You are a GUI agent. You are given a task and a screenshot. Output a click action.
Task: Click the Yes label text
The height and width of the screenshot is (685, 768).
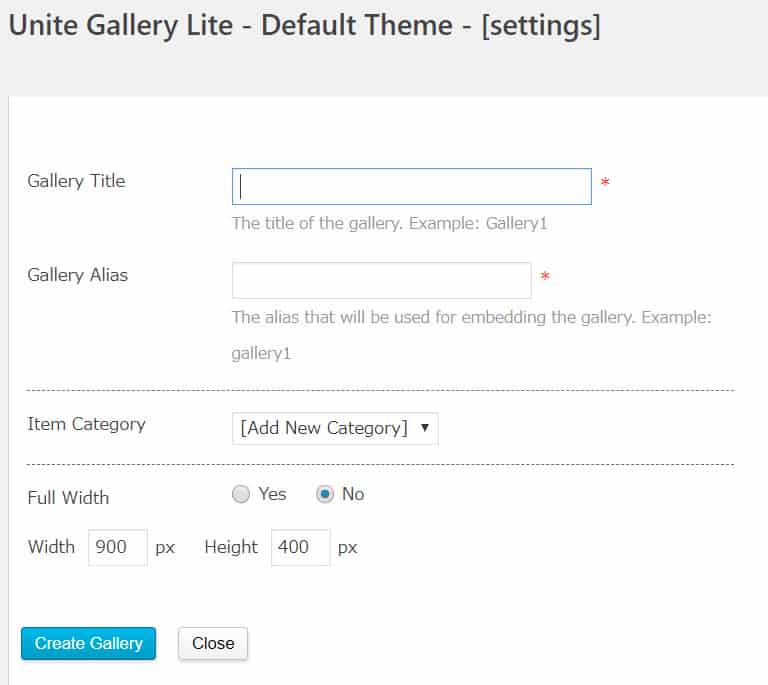272,494
